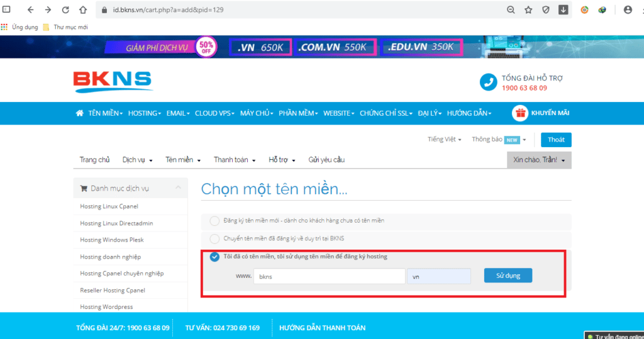Click the domain extension field containing vn
644x339 pixels.
439,276
